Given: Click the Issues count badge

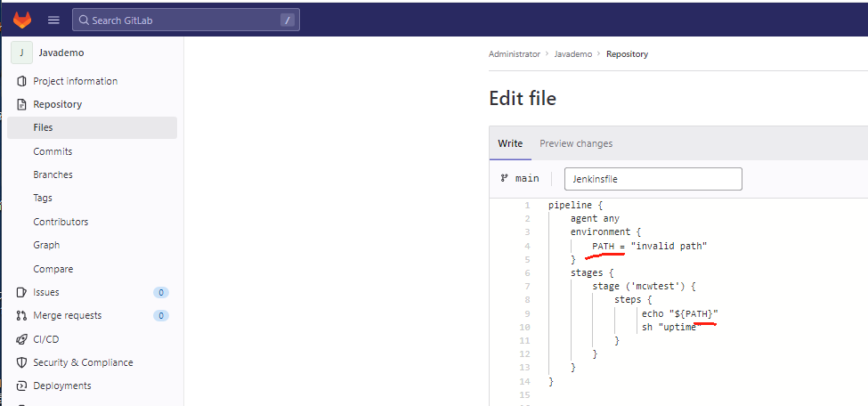Looking at the screenshot, I should tap(161, 292).
